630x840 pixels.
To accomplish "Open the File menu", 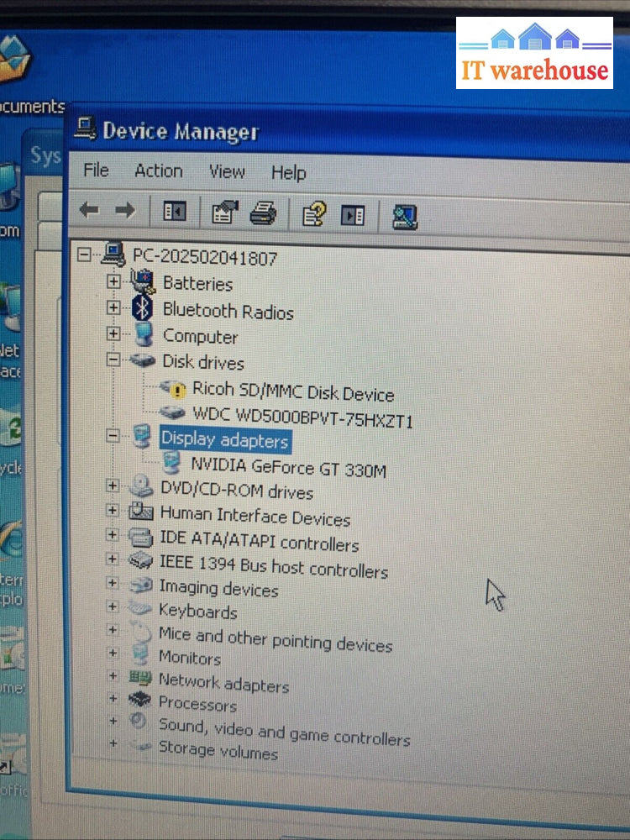I will point(96,171).
